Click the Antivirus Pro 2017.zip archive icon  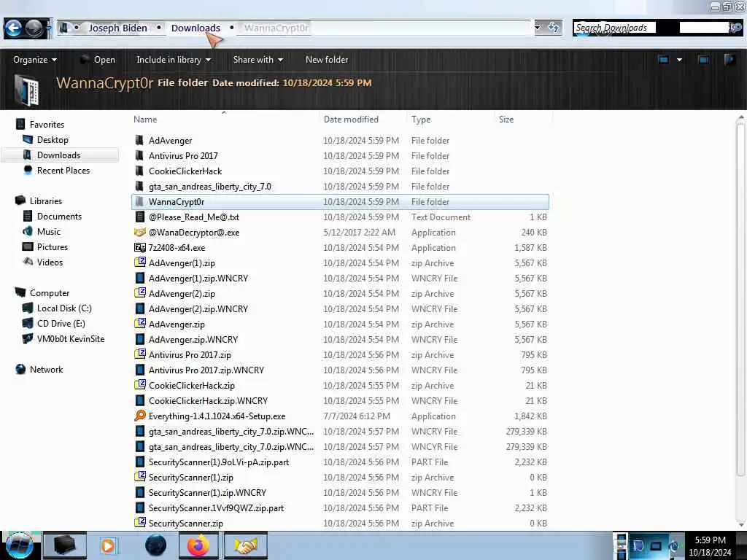click(x=139, y=354)
